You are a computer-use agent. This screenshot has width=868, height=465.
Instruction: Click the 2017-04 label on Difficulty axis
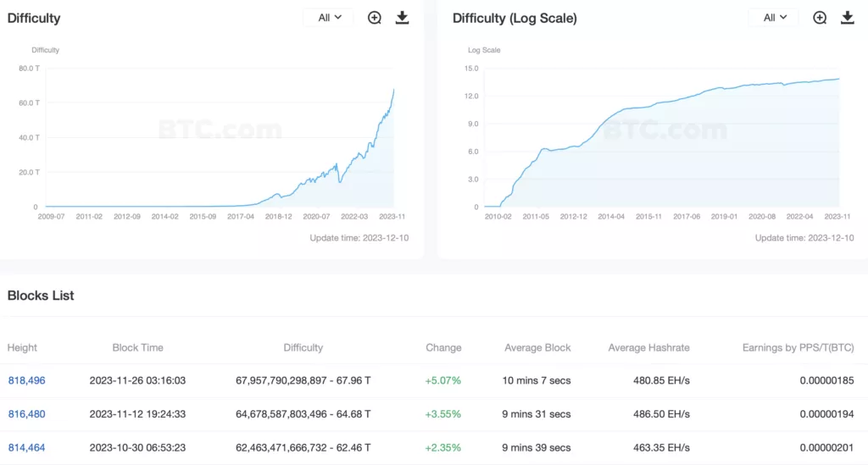[241, 217]
